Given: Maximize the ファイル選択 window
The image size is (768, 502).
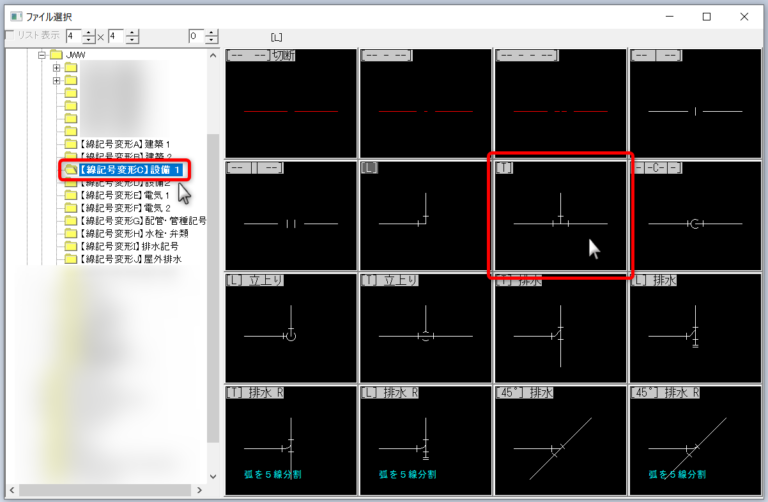Looking at the screenshot, I should pyautogui.click(x=706, y=17).
